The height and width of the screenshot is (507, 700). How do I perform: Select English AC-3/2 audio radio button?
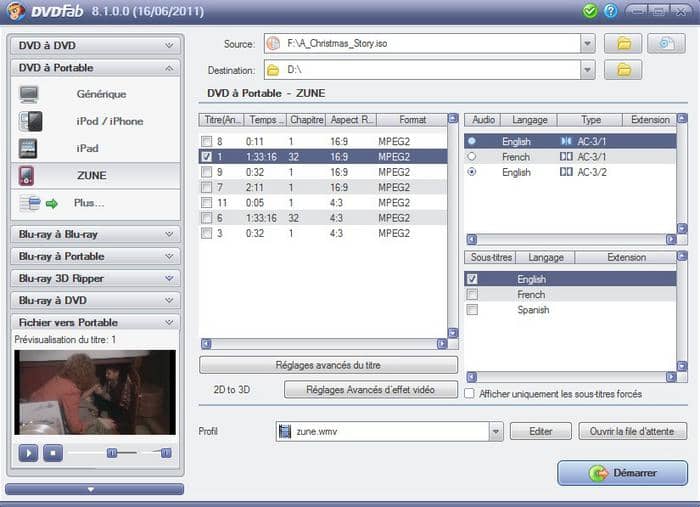pos(471,172)
